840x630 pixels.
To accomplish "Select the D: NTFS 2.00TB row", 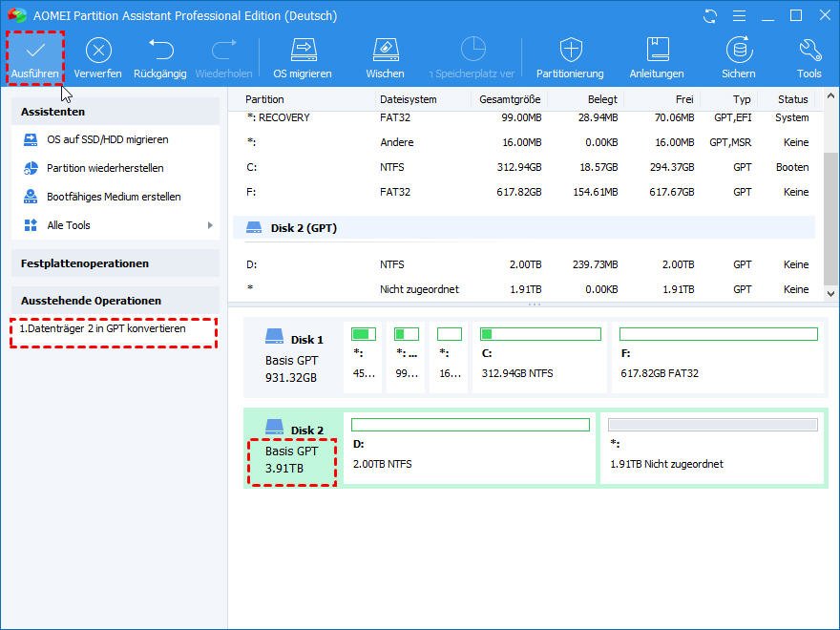I will pyautogui.click(x=524, y=264).
